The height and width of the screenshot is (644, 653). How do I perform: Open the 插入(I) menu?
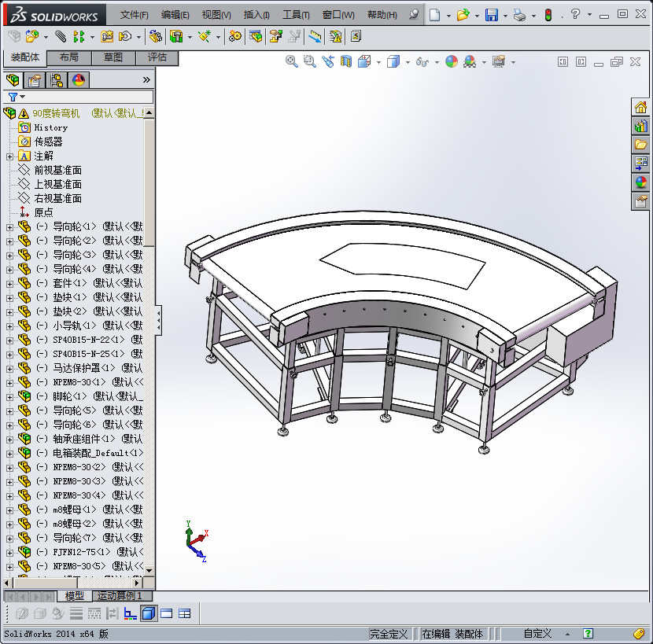click(x=256, y=15)
